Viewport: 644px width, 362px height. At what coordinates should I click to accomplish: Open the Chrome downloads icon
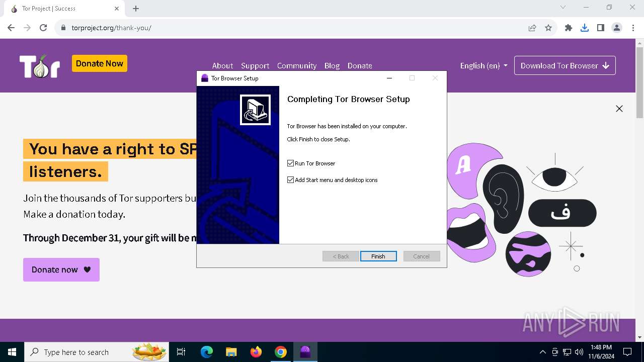(x=585, y=28)
